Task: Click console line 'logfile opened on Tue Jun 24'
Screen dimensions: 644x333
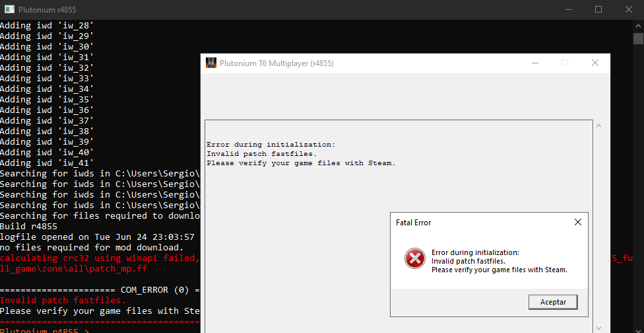Action: click(97, 237)
